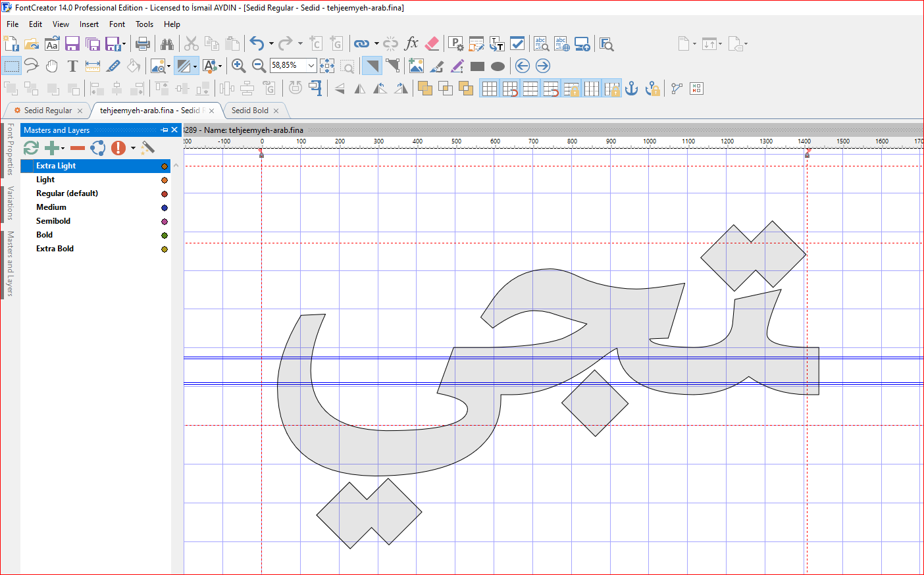
Task: Toggle Snap to Guidelines magnet button
Action: [551, 88]
